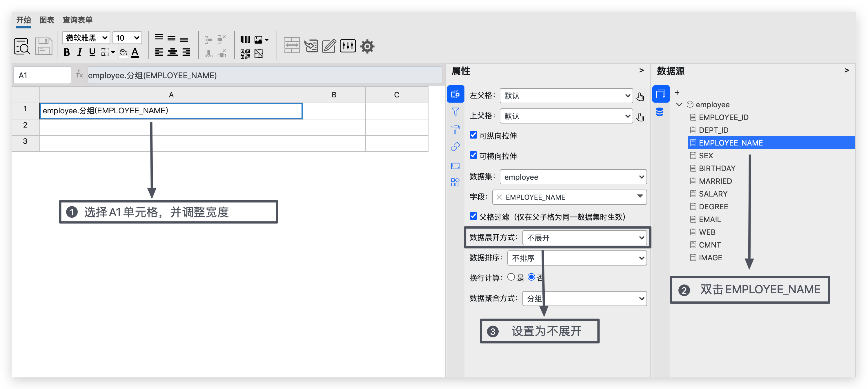This screenshot has height=389, width=868.
Task: Collapse the 属性 panel arrow
Action: tap(642, 70)
